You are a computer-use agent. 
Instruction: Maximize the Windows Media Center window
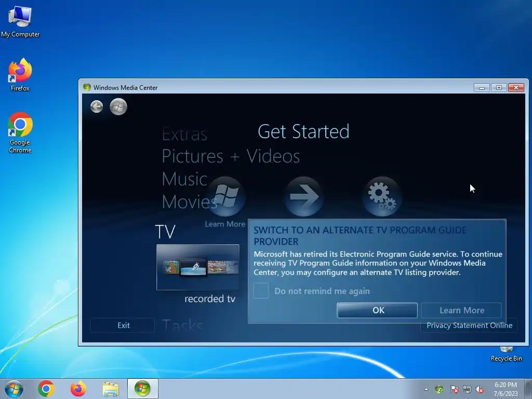[499, 87]
